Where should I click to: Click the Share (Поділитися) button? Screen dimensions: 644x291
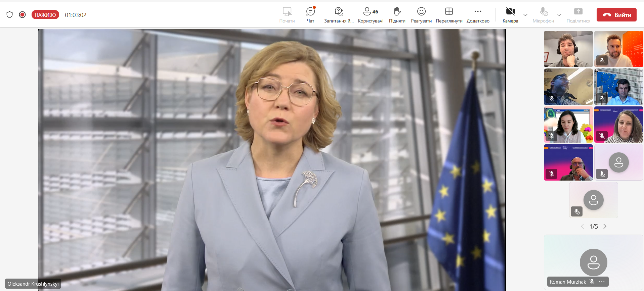(578, 15)
